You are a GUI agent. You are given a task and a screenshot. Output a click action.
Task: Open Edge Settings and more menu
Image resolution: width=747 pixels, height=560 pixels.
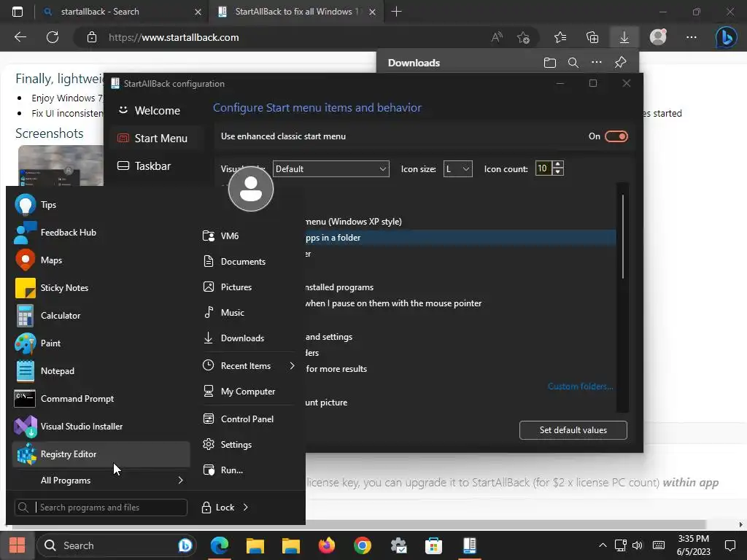[x=692, y=37]
